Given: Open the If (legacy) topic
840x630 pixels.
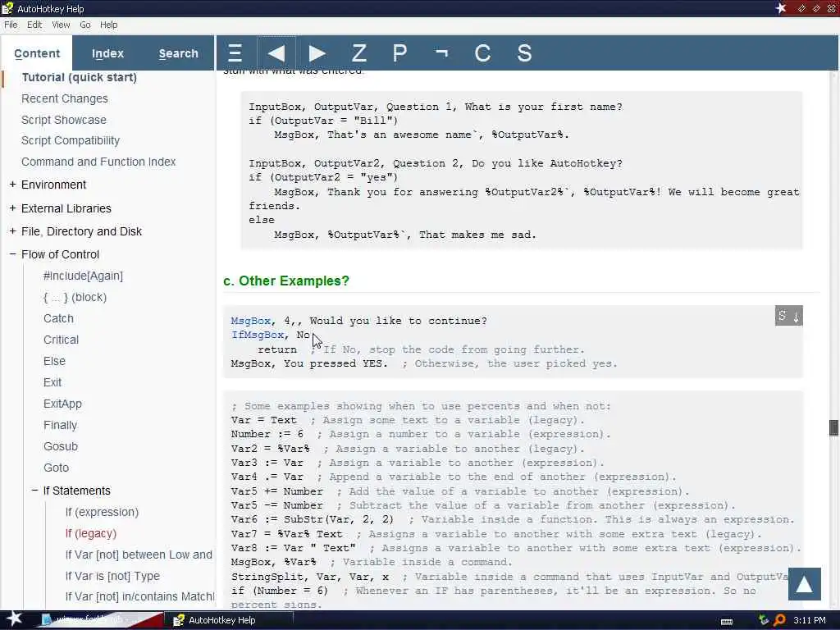Looking at the screenshot, I should click(90, 533).
